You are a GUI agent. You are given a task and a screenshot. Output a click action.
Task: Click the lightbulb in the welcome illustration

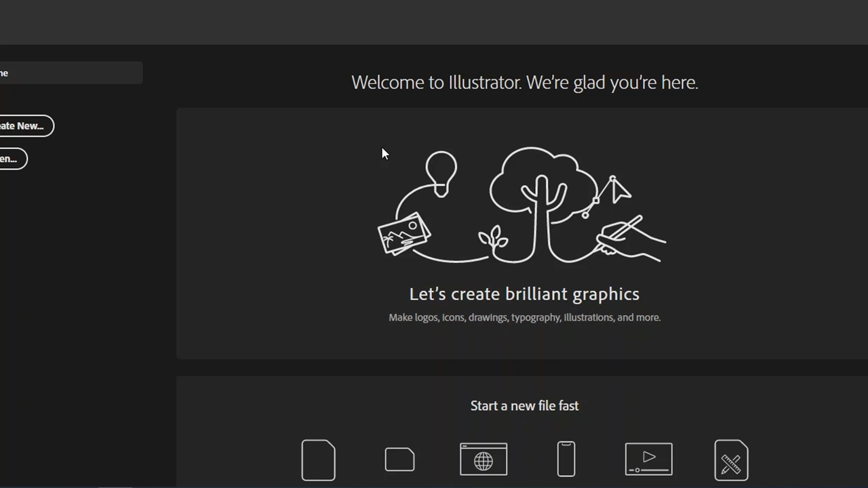[441, 172]
